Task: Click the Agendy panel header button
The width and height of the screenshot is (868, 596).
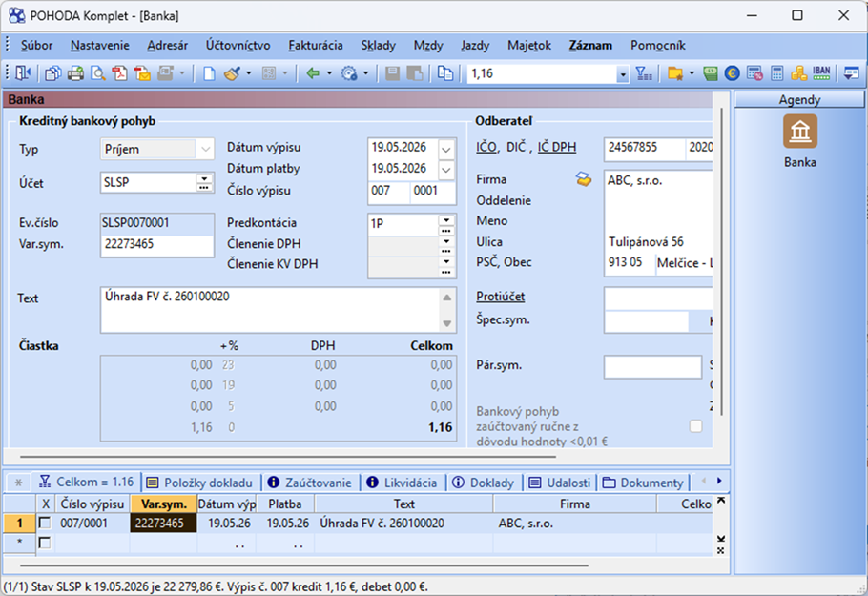Action: point(799,99)
